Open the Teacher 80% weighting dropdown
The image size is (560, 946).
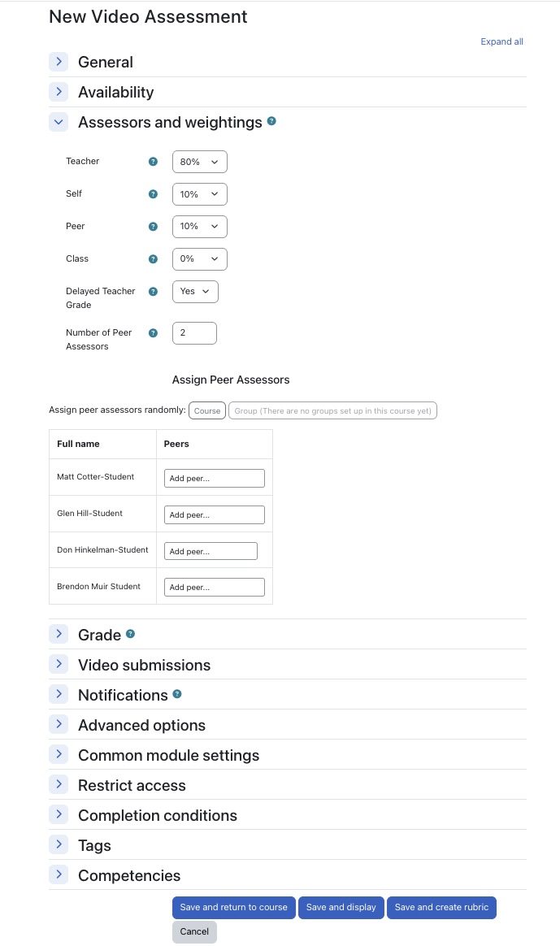tap(200, 162)
